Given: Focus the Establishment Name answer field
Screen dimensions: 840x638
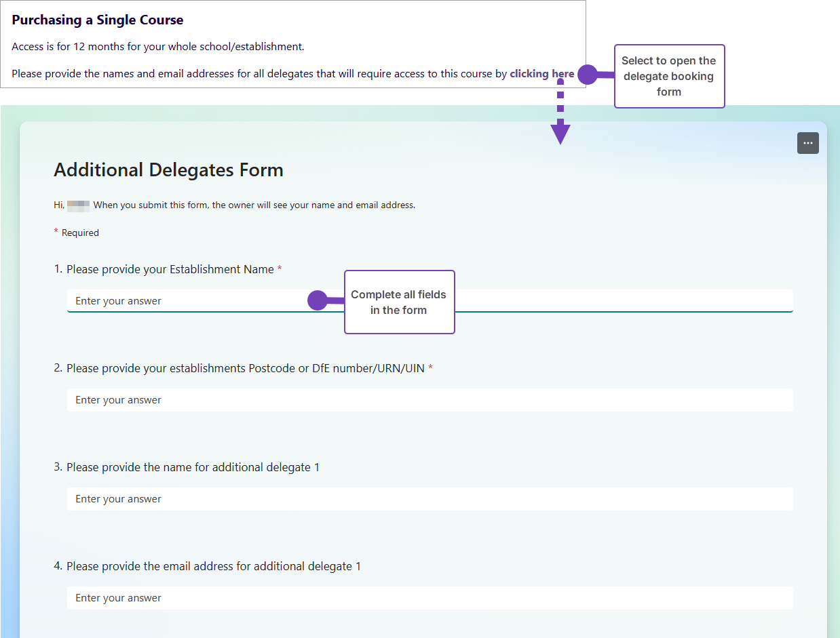Looking at the screenshot, I should tap(190, 301).
